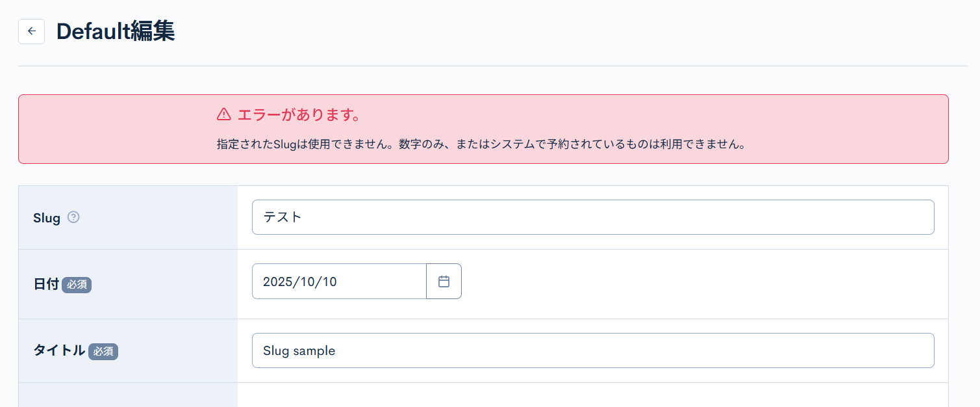
Task: Click the date field showing 2025/10/10
Action: [x=338, y=281]
